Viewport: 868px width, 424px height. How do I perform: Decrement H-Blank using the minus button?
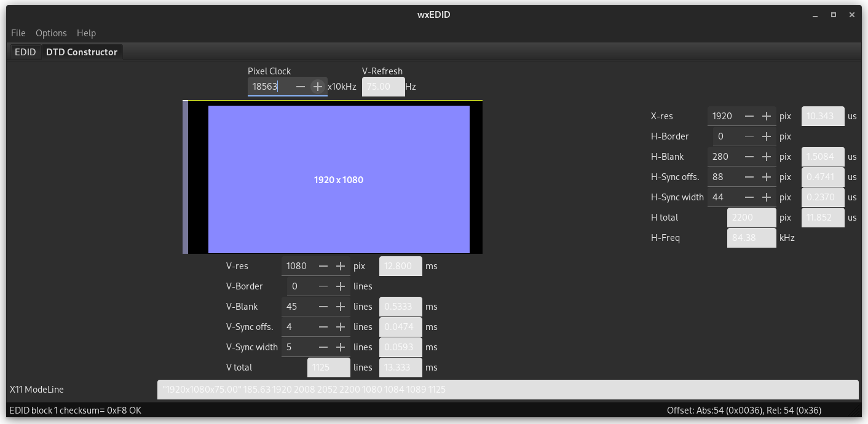click(749, 157)
